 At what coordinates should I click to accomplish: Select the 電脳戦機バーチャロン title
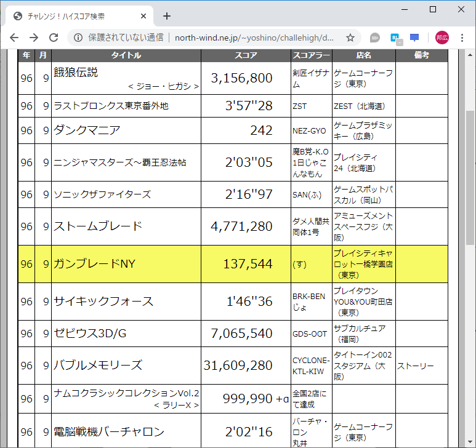click(x=109, y=431)
